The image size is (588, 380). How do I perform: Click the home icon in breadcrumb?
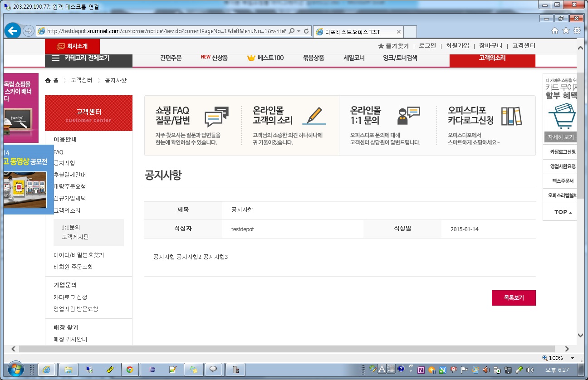[x=48, y=80]
